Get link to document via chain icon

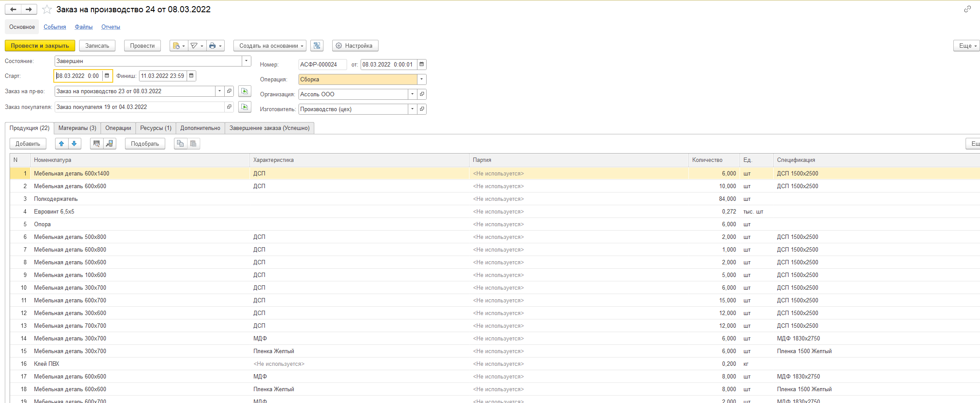click(x=967, y=9)
